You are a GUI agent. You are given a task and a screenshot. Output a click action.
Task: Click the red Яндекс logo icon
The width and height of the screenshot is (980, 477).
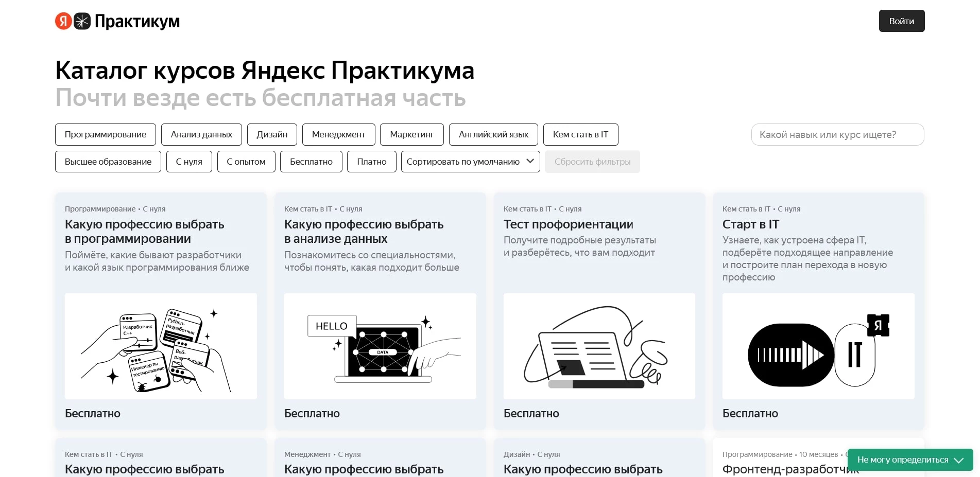click(x=63, y=21)
